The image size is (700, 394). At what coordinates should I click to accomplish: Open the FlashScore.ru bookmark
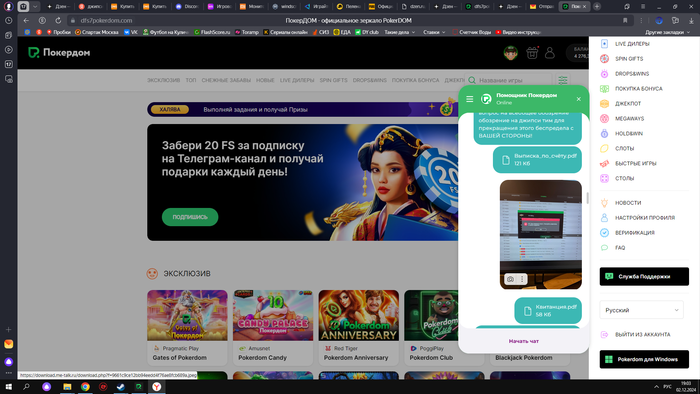pos(212,32)
